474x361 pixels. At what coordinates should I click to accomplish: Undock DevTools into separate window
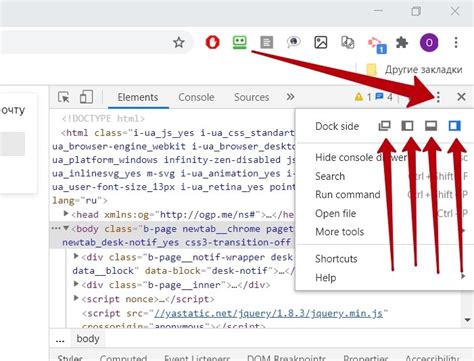[384, 126]
